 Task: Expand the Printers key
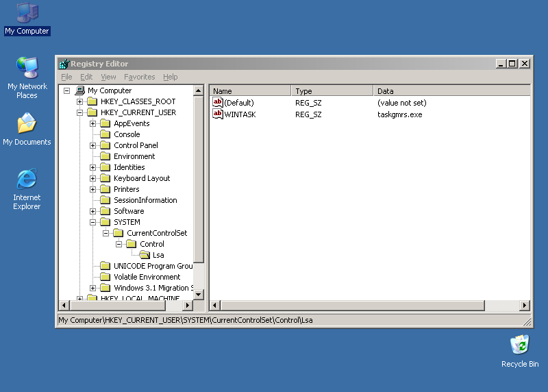92,189
